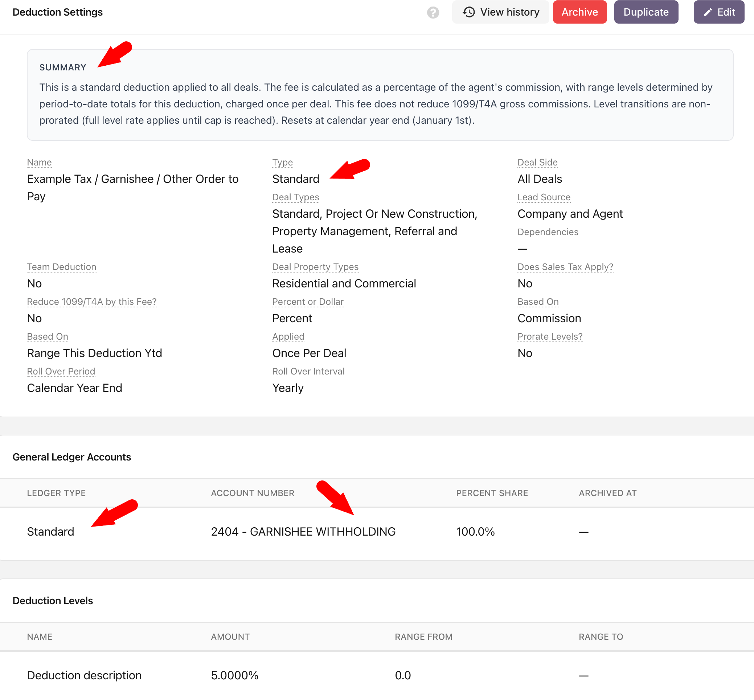The image size is (754, 700).
Task: Click the Applied label
Action: pos(288,336)
